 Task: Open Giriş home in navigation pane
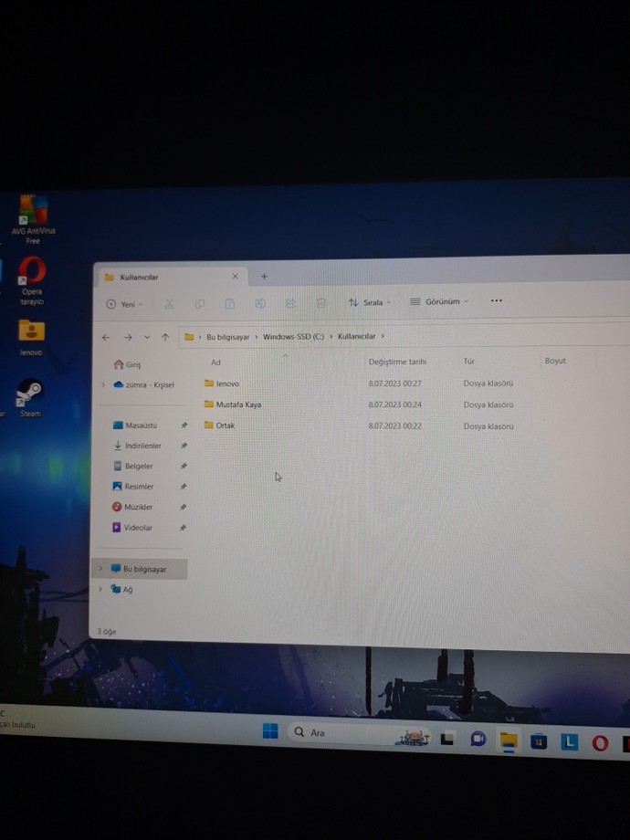(128, 365)
